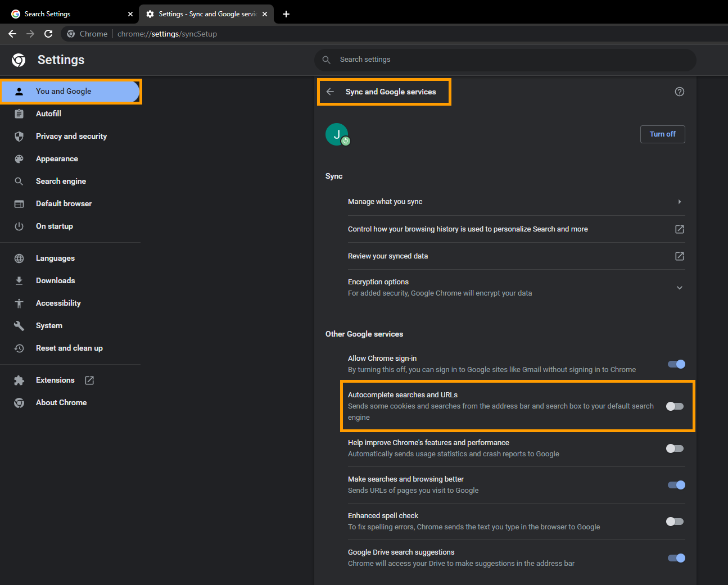Disable Make searches and browsing better switch
Screen dimensions: 728x585
(676, 485)
